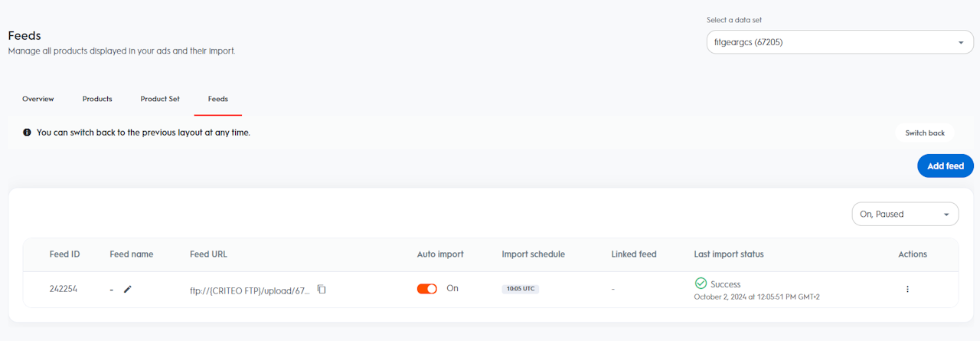
Task: Click the Switch back button
Action: [925, 133]
